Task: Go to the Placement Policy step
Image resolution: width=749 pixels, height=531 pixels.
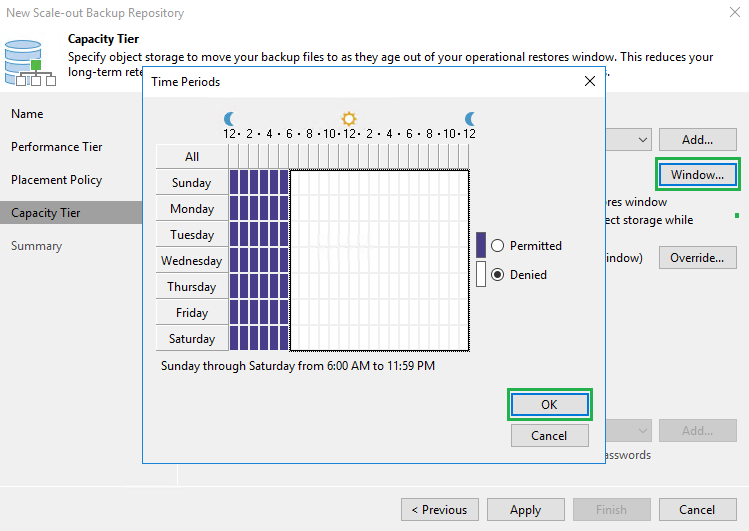Action: point(58,180)
